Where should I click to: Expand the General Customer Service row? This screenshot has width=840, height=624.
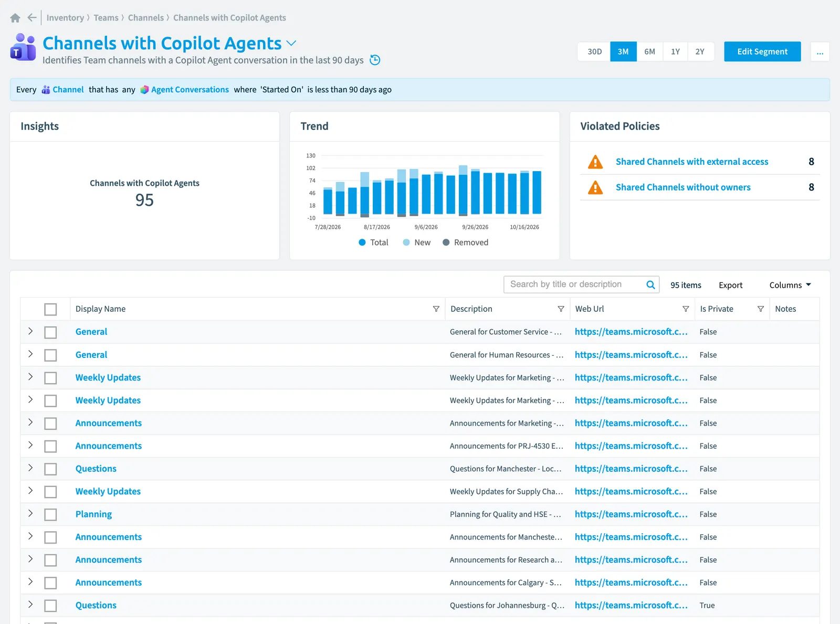(x=30, y=331)
